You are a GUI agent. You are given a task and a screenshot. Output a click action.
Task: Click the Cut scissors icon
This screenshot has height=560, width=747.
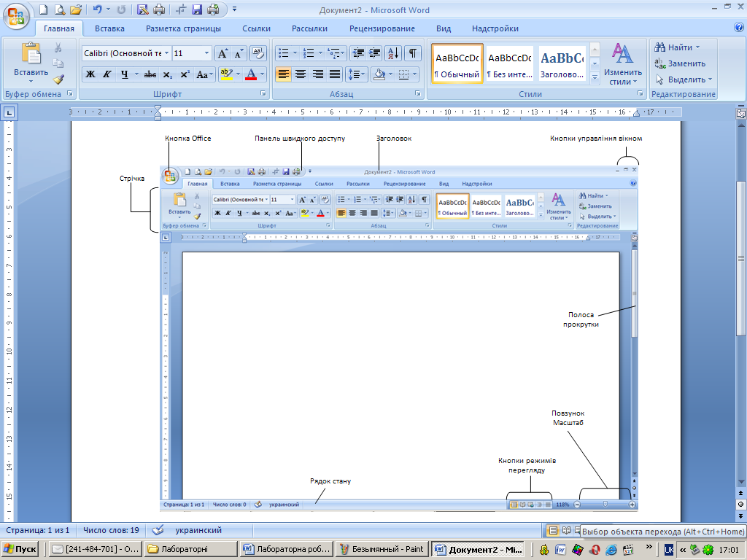coord(58,47)
